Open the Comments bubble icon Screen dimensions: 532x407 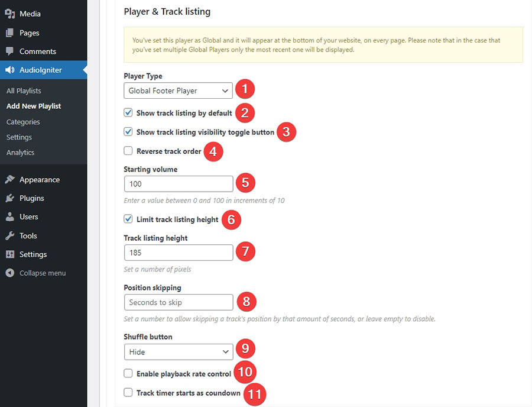(10, 51)
